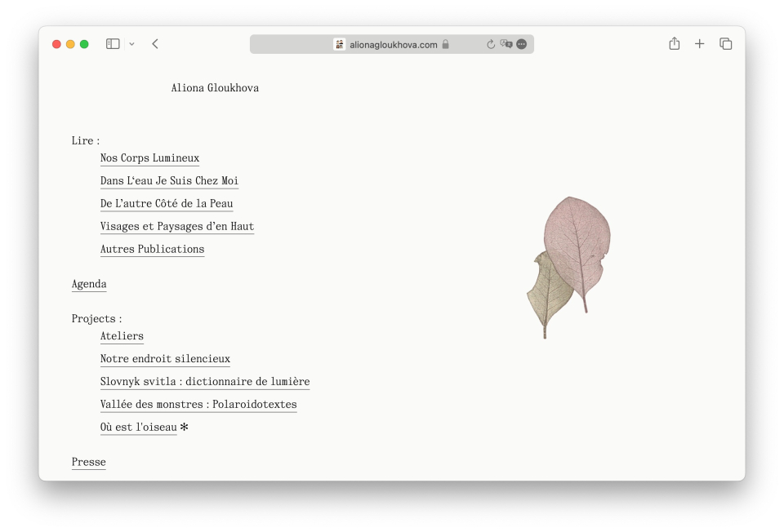784x532 pixels.
Task: Click the "Lire :" heading text
Action: click(86, 141)
